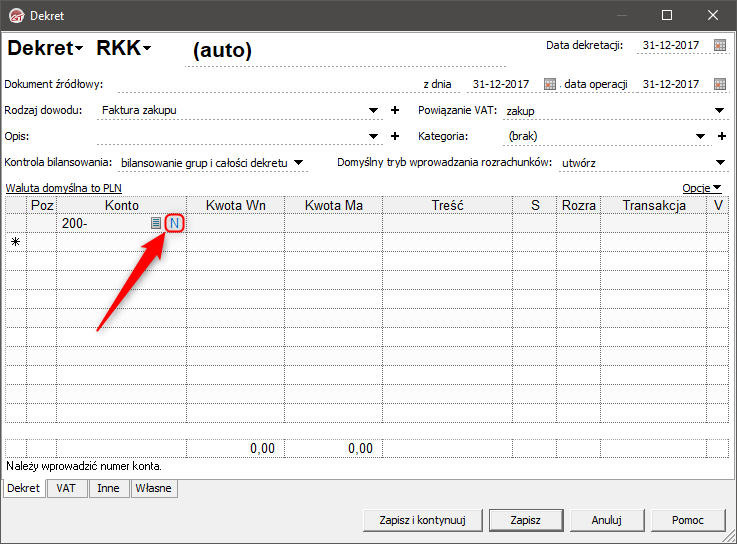Open calendar for Data dekretacji

720,45
